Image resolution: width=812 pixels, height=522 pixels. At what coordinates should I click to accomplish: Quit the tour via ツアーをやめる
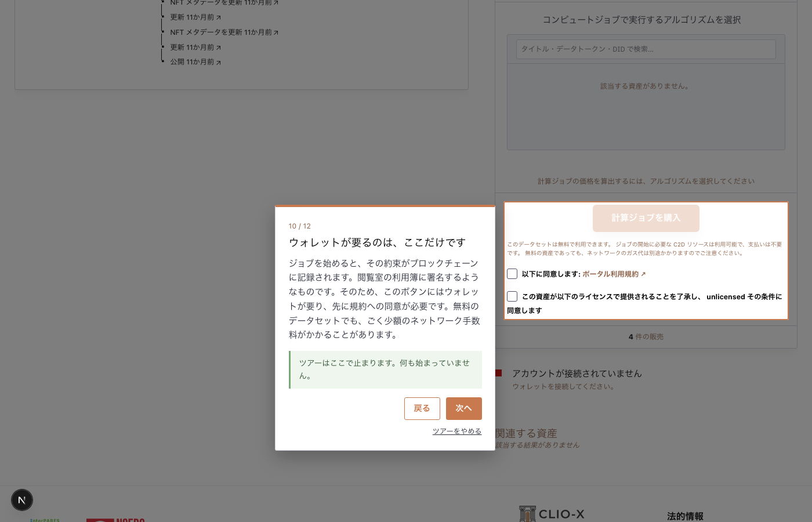[457, 431]
